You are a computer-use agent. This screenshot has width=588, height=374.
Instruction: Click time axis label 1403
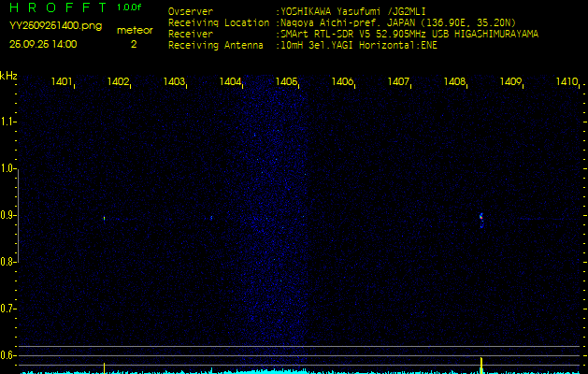click(174, 81)
